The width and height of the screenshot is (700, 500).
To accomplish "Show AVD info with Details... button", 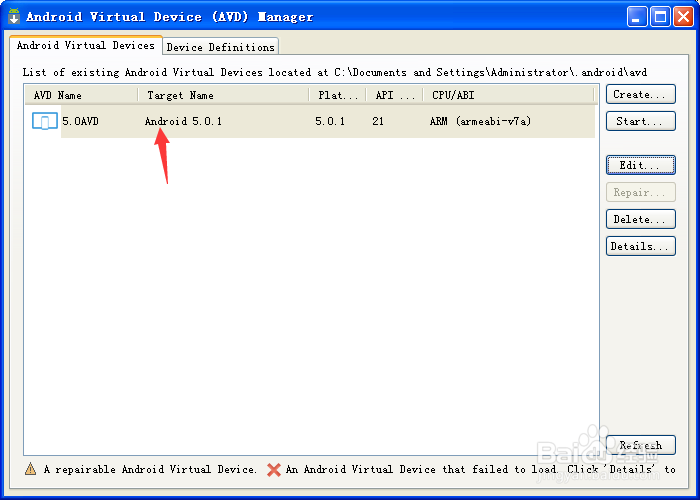I will click(641, 246).
